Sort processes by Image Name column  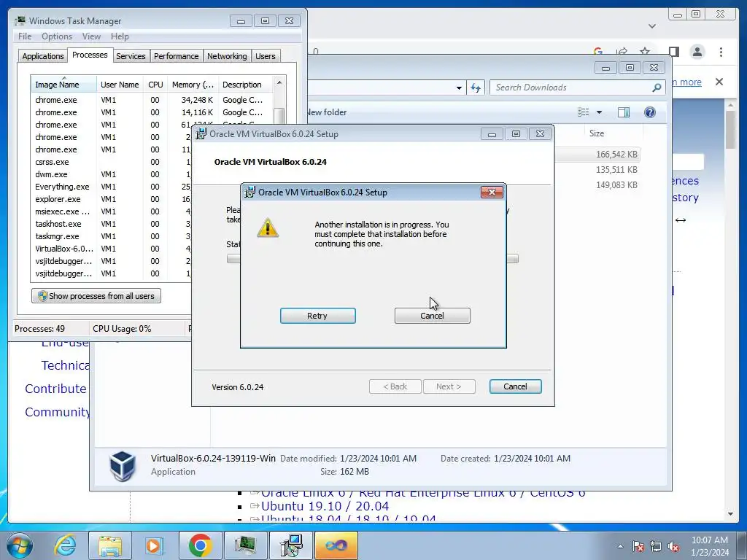[63, 85]
